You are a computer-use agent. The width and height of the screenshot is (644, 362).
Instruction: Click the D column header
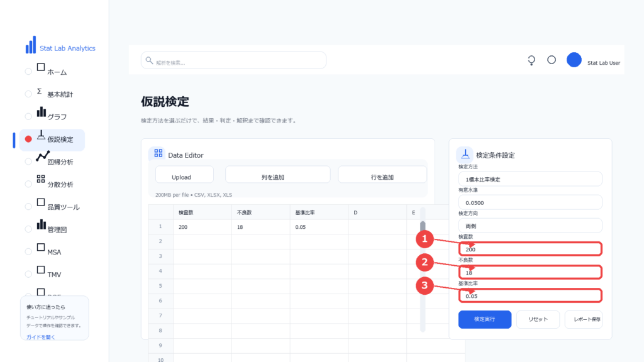coord(377,212)
